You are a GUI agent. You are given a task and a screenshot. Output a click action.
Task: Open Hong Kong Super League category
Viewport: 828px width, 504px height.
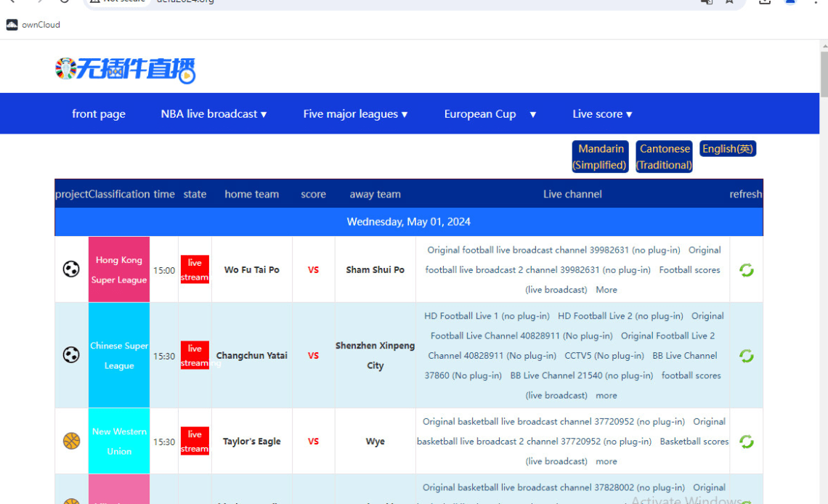click(119, 269)
